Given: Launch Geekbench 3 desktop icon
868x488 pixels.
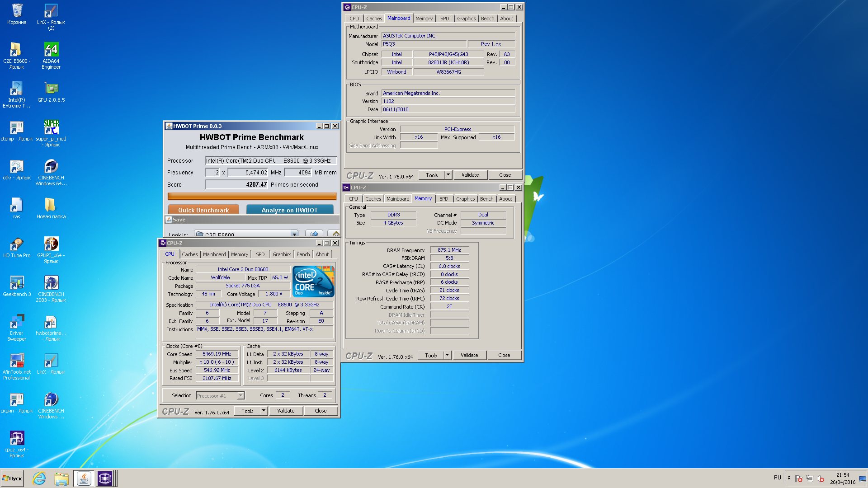Looking at the screenshot, I should [x=17, y=286].
